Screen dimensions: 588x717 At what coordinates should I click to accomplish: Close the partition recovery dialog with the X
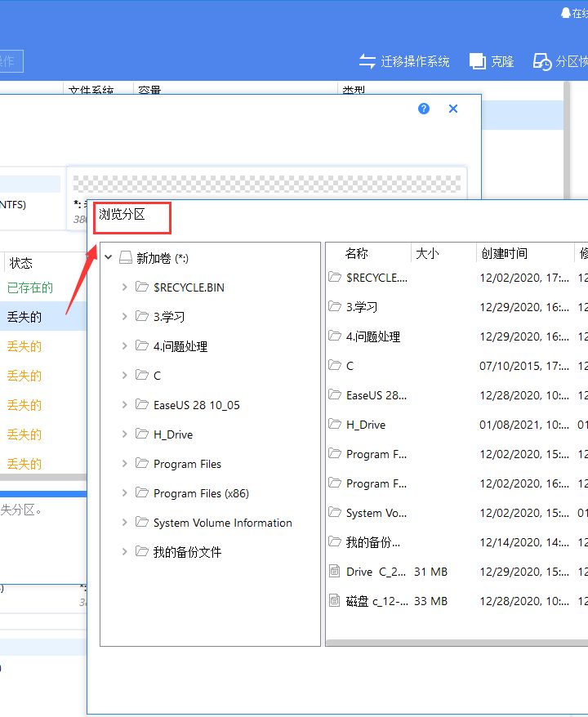pyautogui.click(x=453, y=109)
